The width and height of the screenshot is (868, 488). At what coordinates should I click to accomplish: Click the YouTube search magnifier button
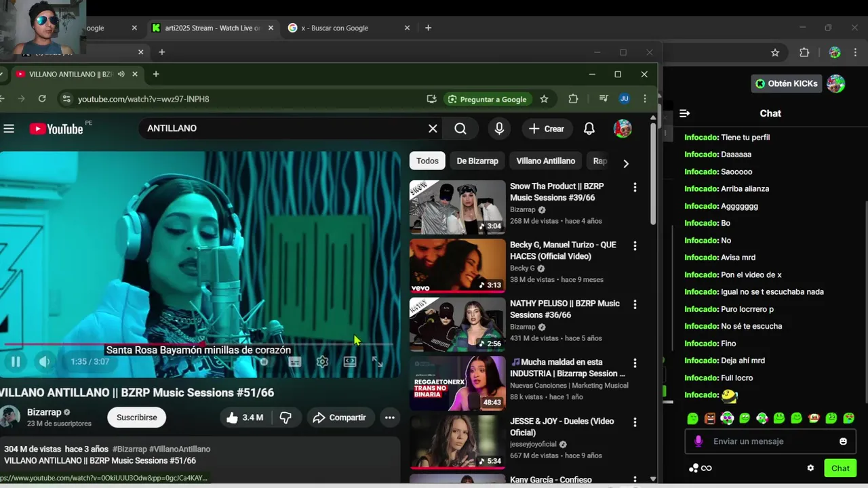[460, 128]
